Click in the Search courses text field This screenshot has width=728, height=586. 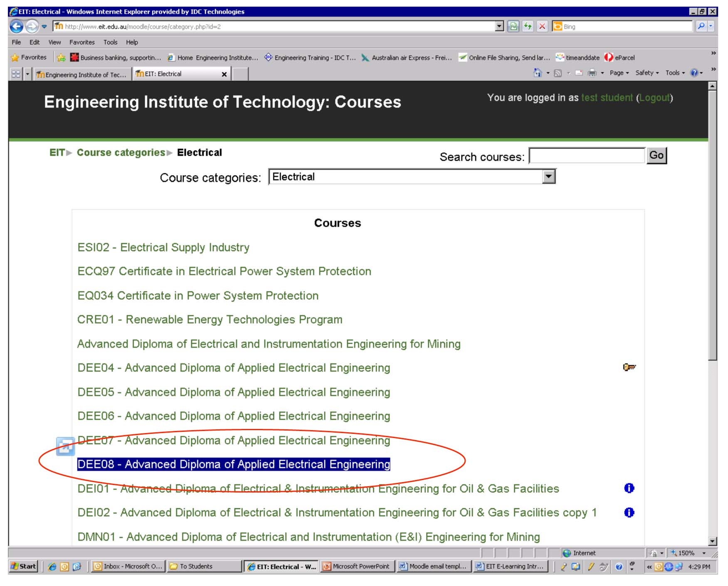pyautogui.click(x=587, y=155)
